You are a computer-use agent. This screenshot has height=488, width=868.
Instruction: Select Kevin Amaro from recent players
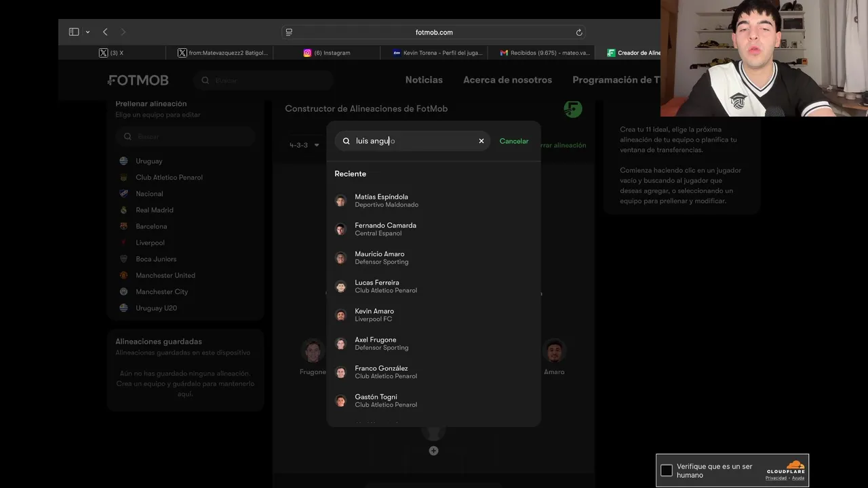433,315
